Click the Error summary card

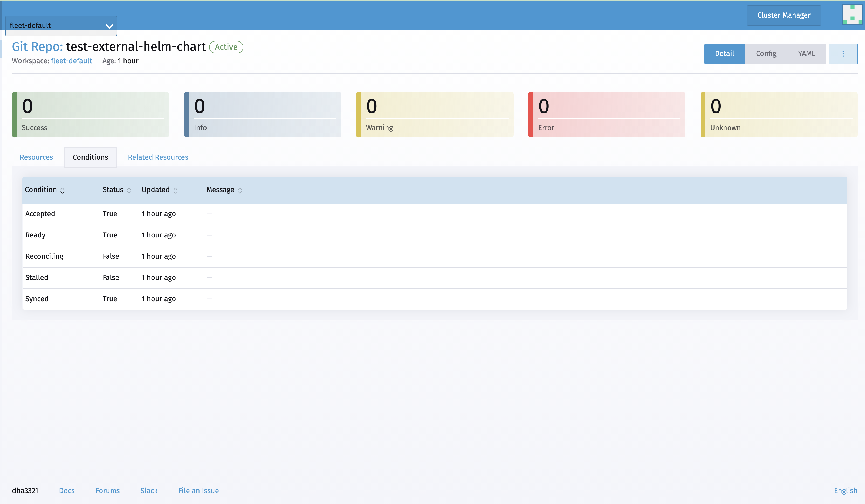tap(607, 115)
